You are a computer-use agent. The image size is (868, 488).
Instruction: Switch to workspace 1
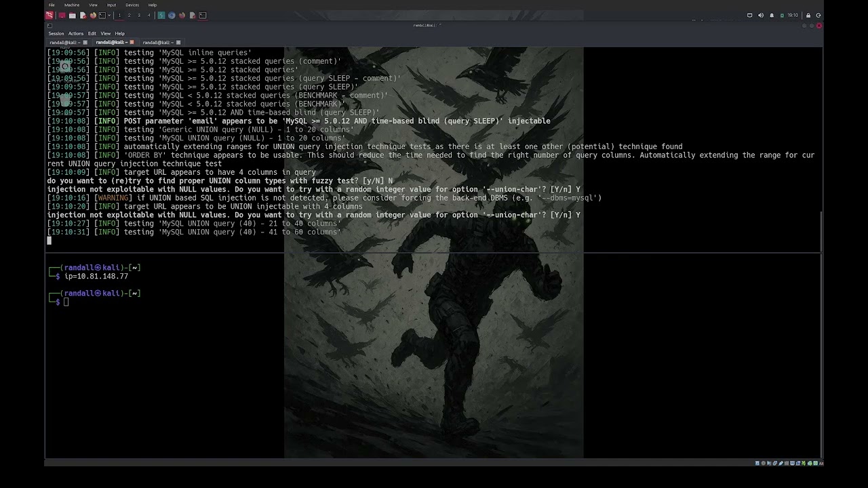[119, 15]
